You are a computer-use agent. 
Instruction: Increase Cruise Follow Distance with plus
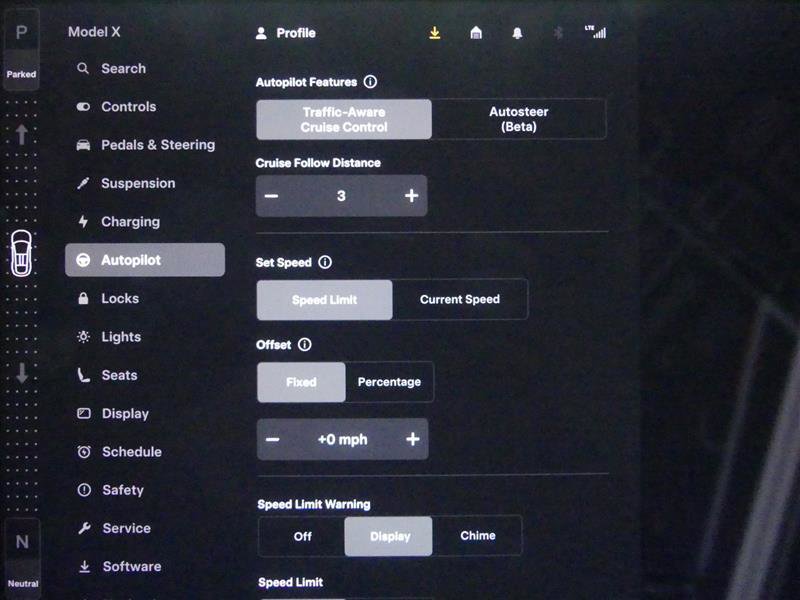click(411, 196)
